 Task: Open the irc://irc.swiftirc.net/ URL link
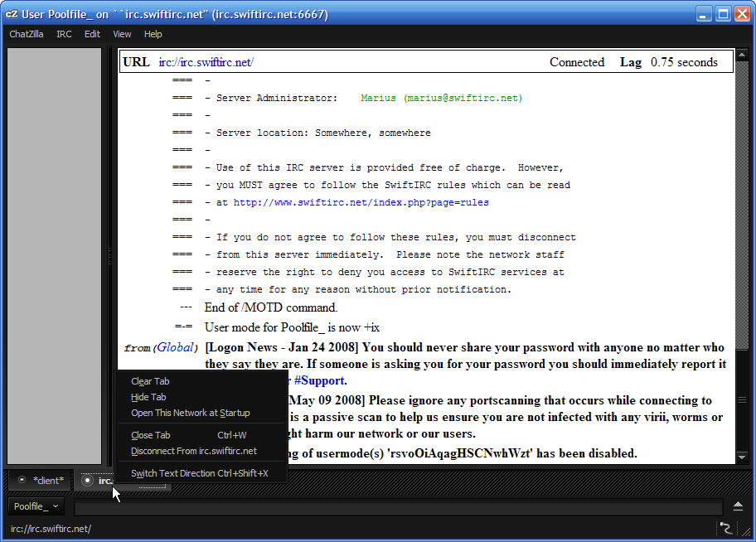206,62
